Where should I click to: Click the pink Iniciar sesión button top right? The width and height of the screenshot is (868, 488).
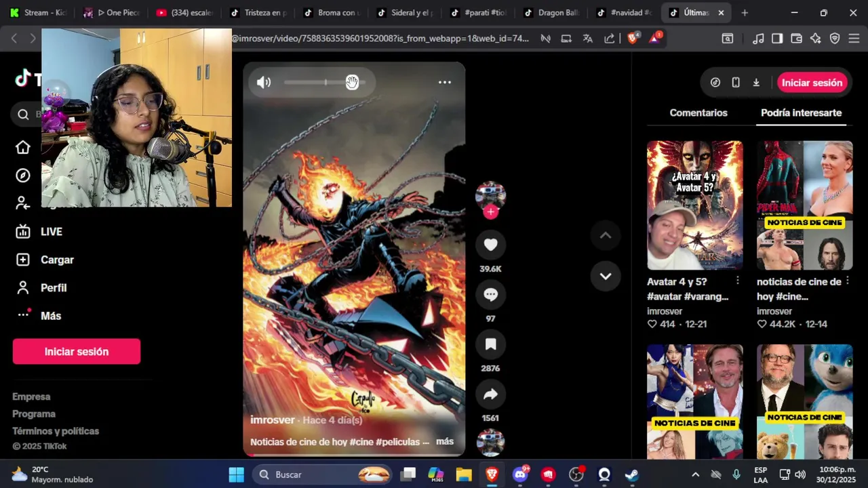[x=812, y=83]
